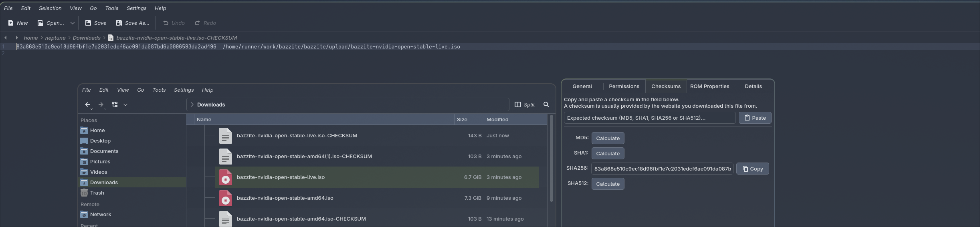The height and width of the screenshot is (227, 980).
Task: Click the checksum text on editor line 1
Action: [x=116, y=47]
